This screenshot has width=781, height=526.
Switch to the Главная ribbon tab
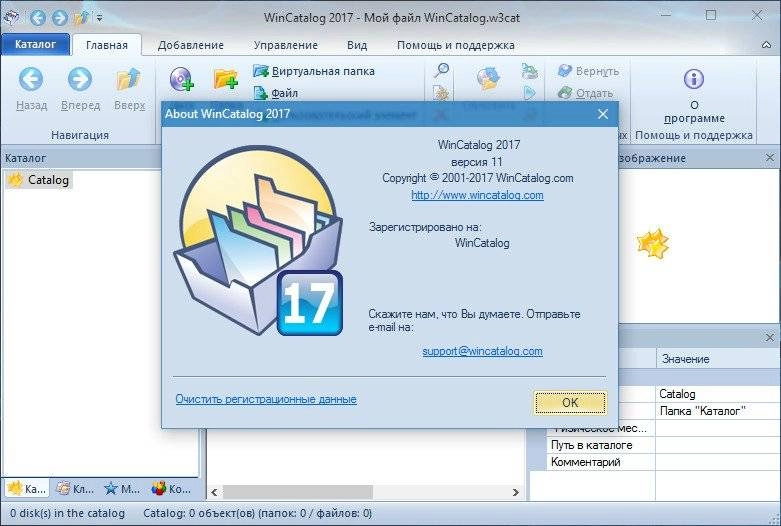tap(107, 45)
